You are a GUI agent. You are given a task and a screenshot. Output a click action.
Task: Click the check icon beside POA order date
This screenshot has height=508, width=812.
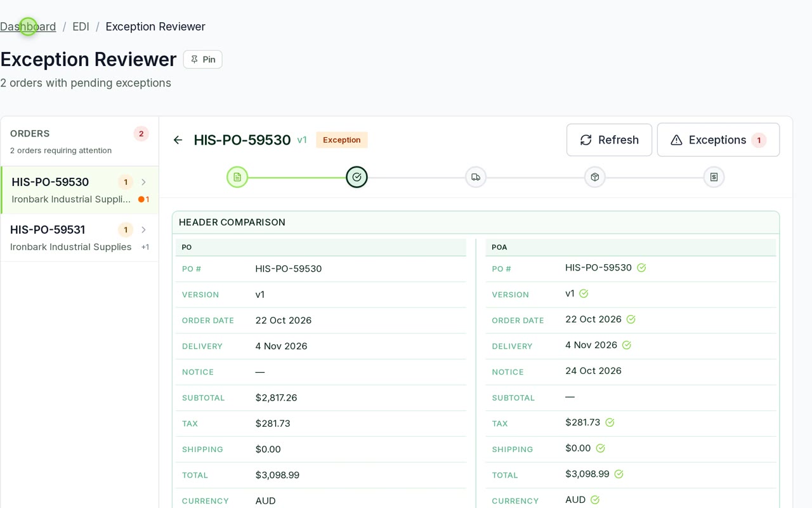pos(631,319)
